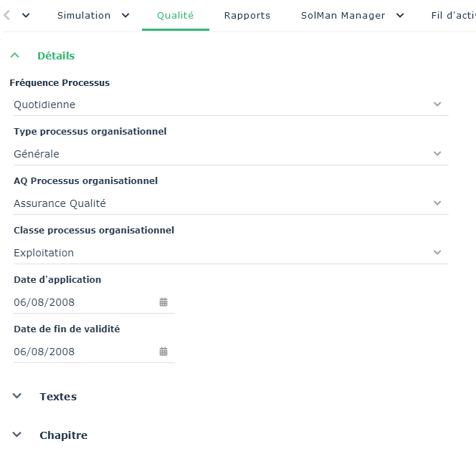Open the Type processus organisationnel dropdown
Screen dimensions: 476x454
230,154
